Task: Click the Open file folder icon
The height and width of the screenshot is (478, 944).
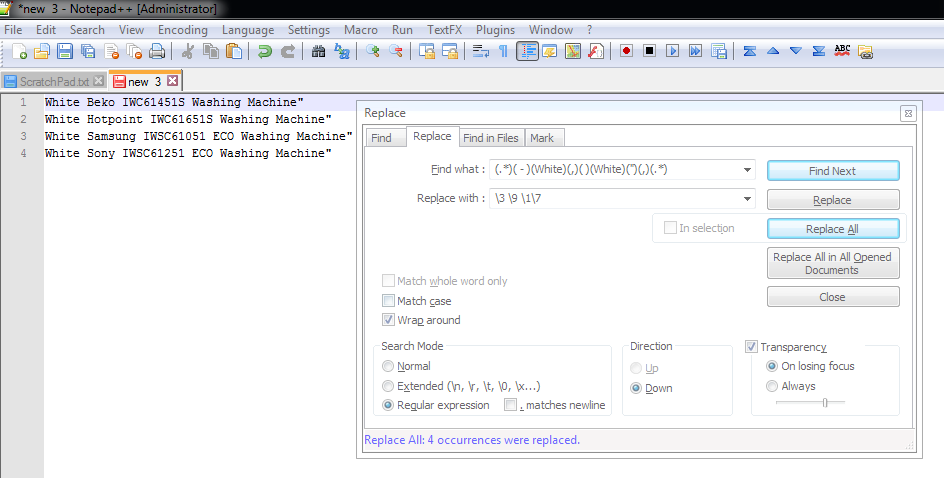Action: coord(42,52)
